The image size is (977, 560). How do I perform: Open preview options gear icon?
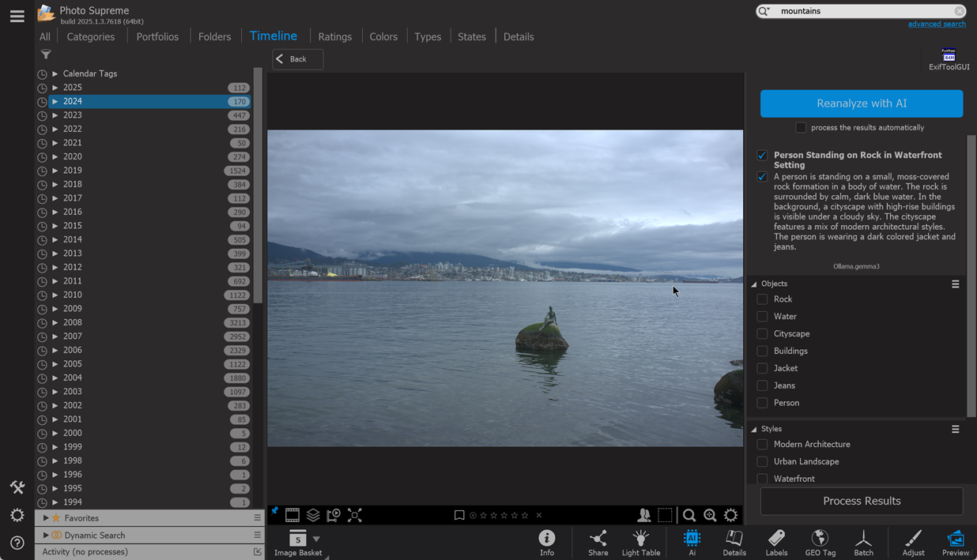point(731,515)
